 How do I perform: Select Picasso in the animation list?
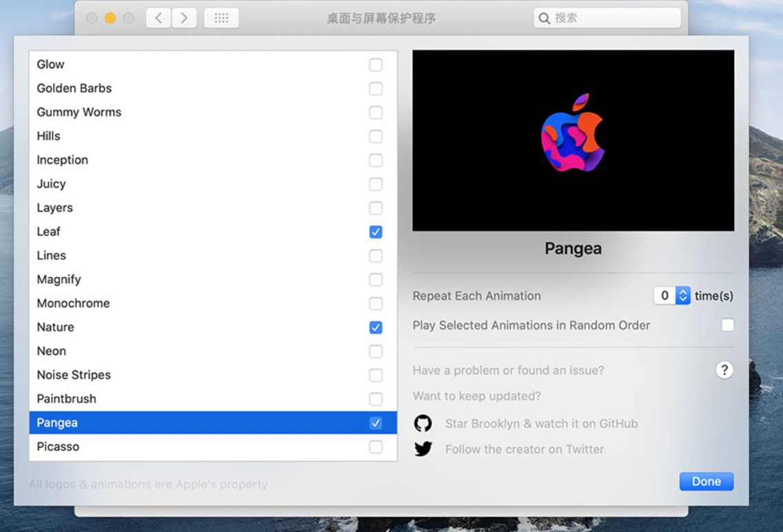(213, 447)
